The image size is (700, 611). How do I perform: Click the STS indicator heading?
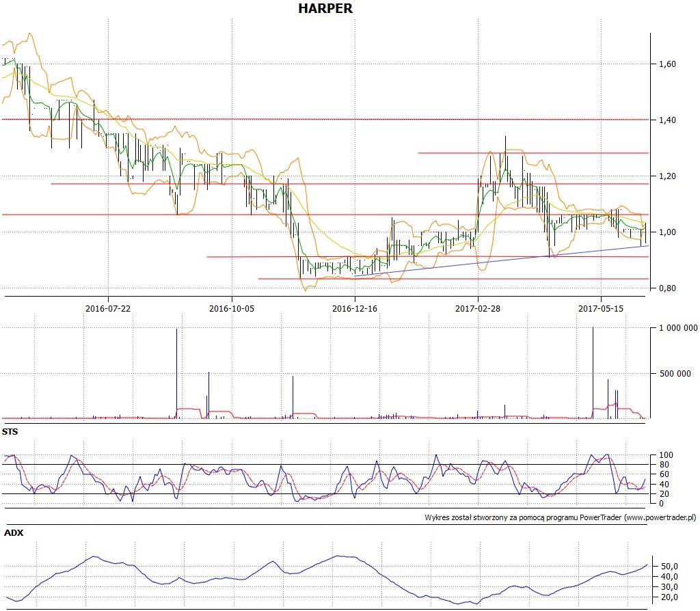10,431
